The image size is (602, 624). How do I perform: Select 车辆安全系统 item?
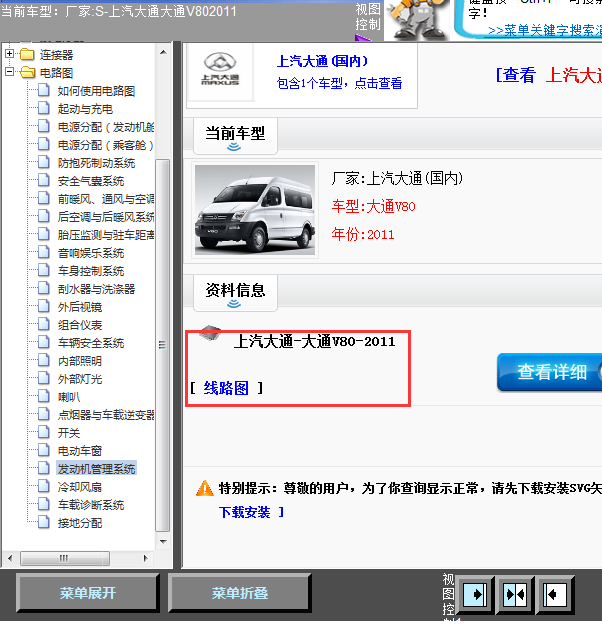point(91,343)
